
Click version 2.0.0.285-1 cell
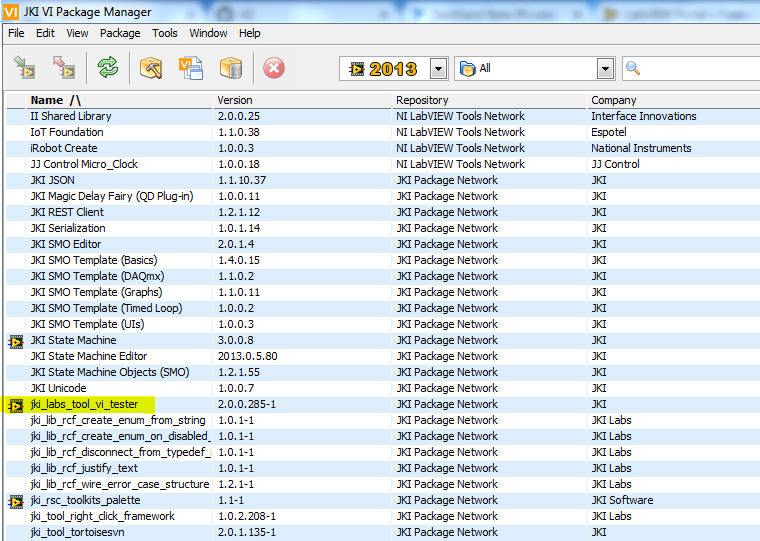pos(247,404)
